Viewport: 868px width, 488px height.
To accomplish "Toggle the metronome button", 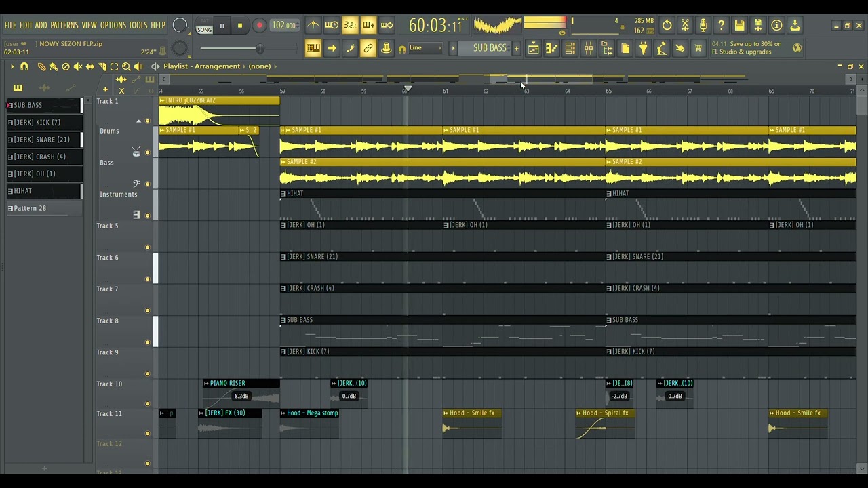I will tap(313, 26).
